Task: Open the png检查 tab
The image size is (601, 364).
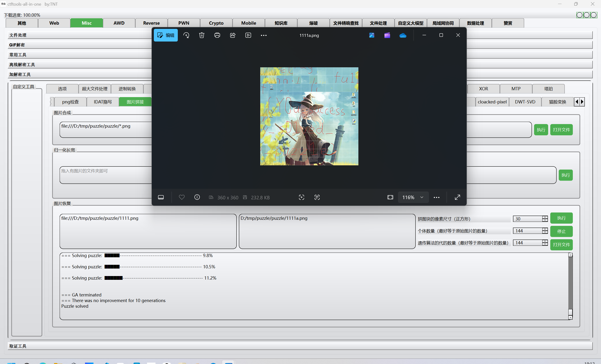Action: click(x=70, y=102)
